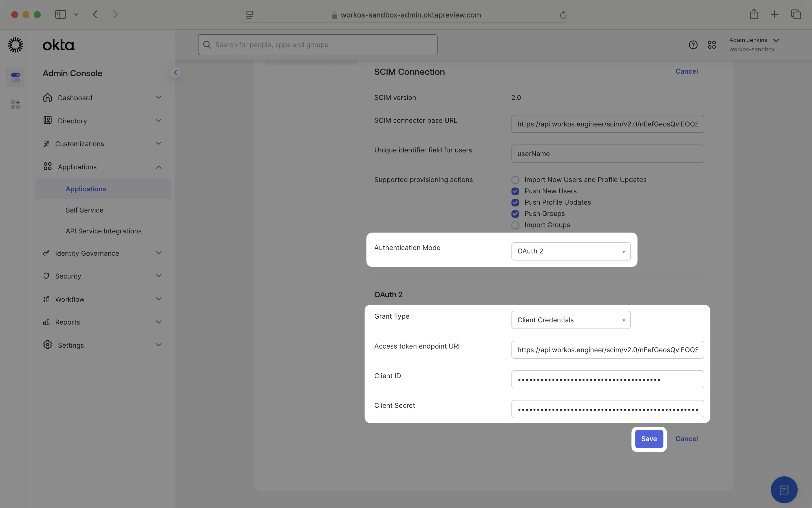Screen dimensions: 812x508
Task: Collapse the Applications menu chevron
Action: pyautogui.click(x=159, y=167)
